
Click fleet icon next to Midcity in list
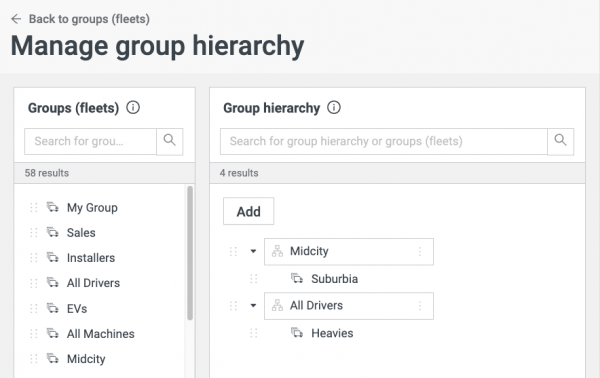(x=53, y=359)
